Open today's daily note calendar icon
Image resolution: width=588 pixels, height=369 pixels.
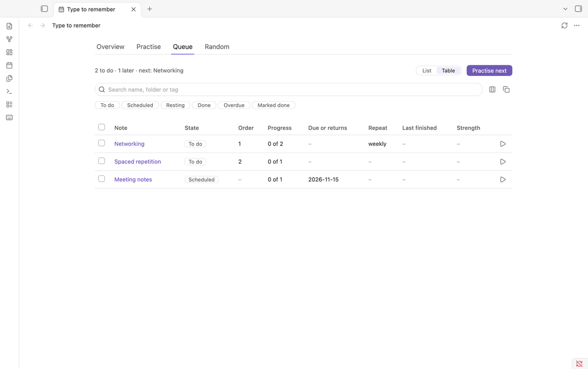pos(10,65)
